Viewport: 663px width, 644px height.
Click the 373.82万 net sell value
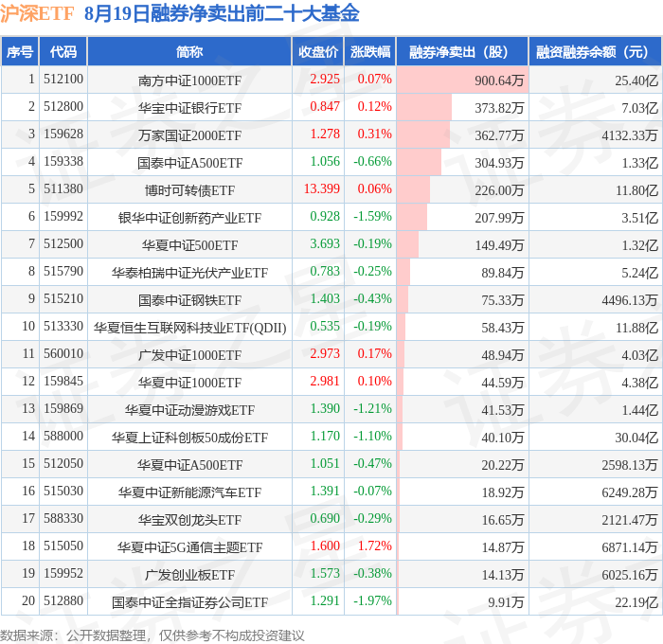coord(499,108)
